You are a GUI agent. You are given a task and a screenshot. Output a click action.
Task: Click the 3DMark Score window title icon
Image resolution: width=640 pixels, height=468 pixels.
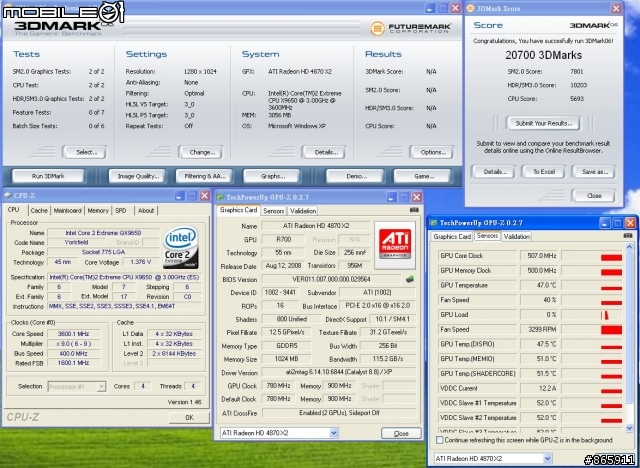(470, 8)
